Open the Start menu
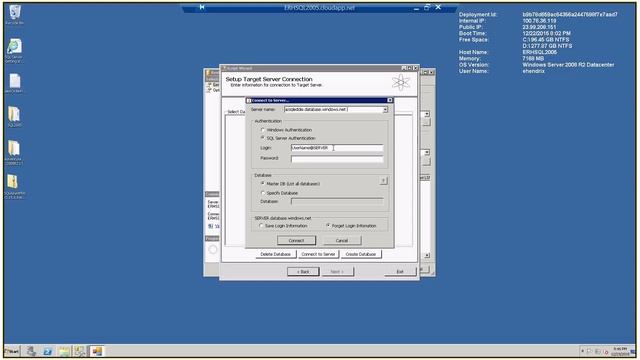The image size is (640, 360). (11, 351)
